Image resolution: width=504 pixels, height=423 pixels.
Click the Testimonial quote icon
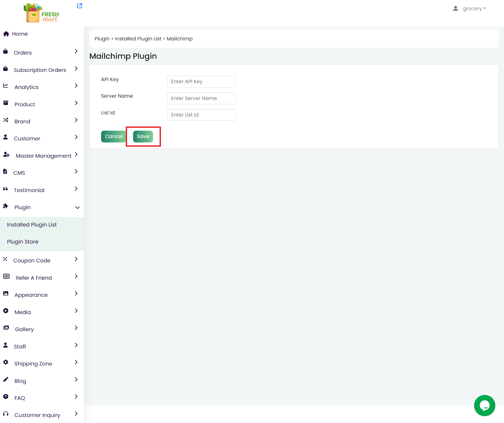point(5,189)
